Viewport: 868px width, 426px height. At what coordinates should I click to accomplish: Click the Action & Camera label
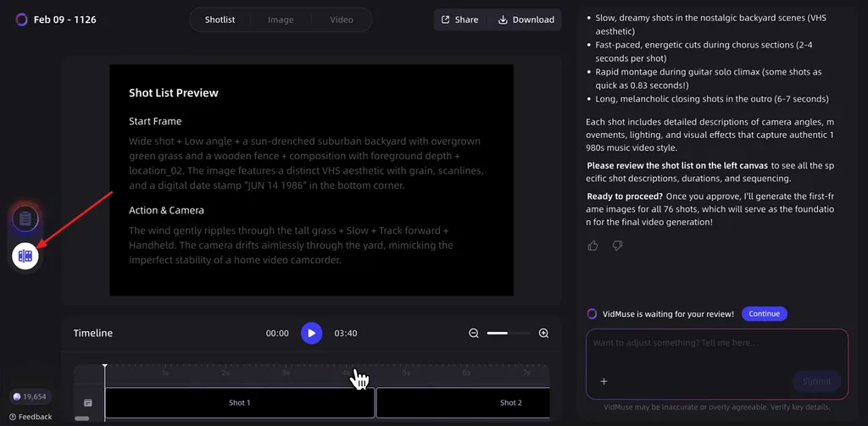[x=167, y=210]
